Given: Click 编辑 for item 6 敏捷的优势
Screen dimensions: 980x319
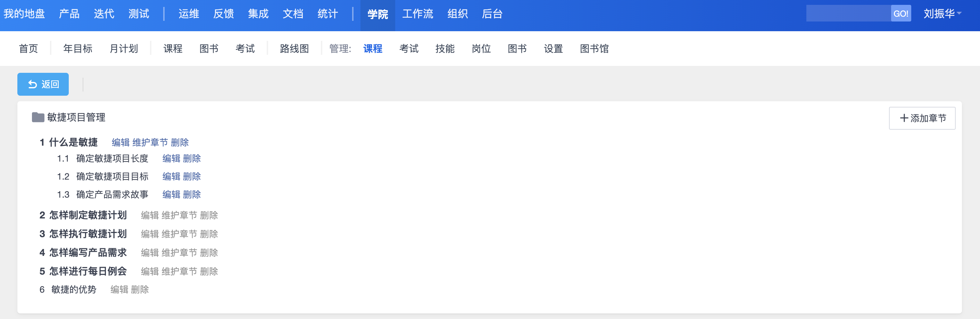Looking at the screenshot, I should (x=119, y=290).
